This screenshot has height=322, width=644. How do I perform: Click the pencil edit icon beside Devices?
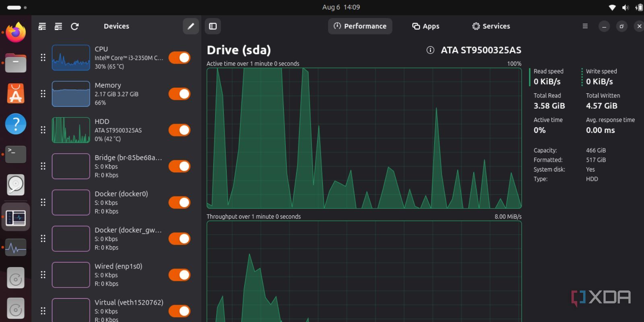[191, 26]
